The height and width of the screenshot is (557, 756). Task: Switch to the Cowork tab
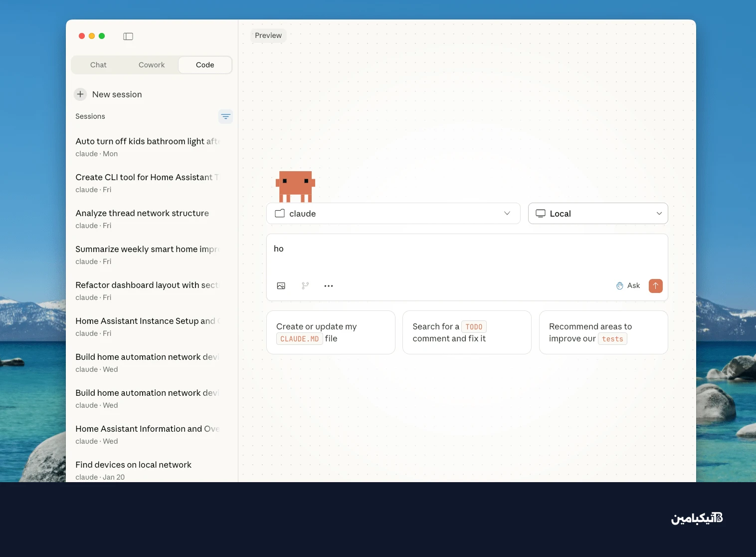[152, 65]
